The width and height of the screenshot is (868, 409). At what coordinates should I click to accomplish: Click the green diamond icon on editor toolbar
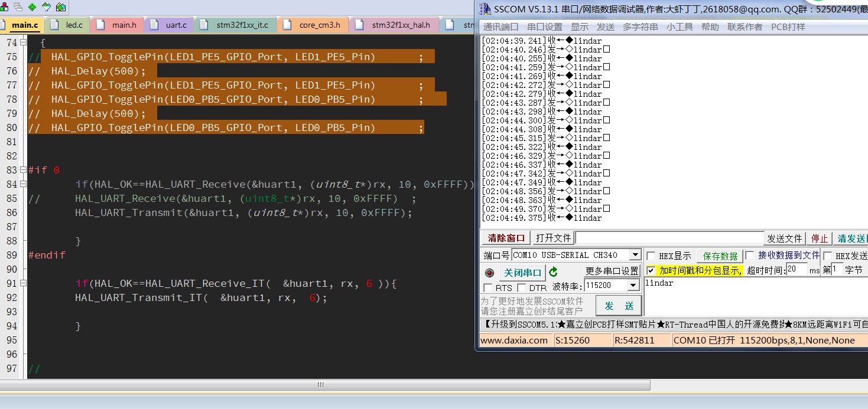(x=32, y=6)
